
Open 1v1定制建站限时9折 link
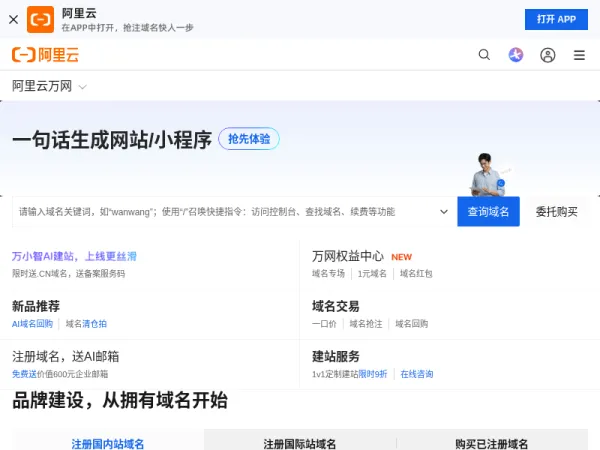pyautogui.click(x=350, y=374)
